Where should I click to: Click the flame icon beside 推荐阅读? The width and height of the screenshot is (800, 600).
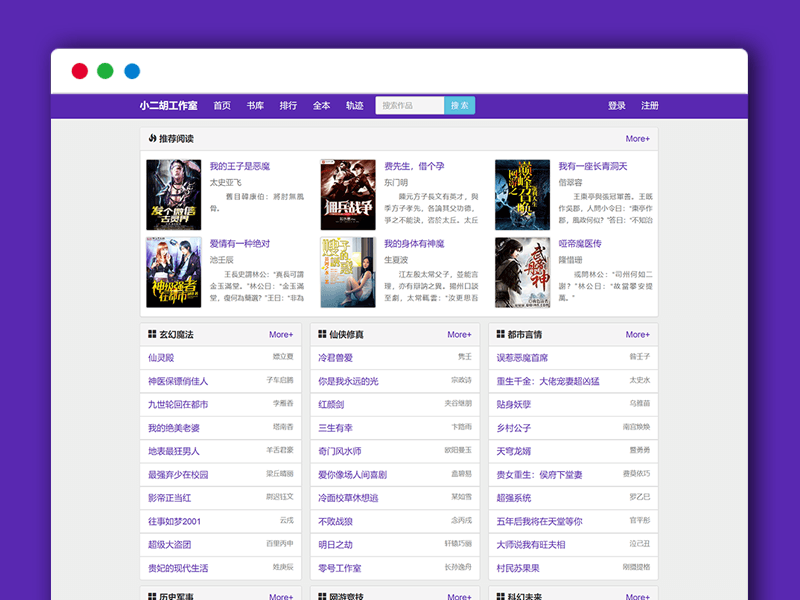[152, 139]
